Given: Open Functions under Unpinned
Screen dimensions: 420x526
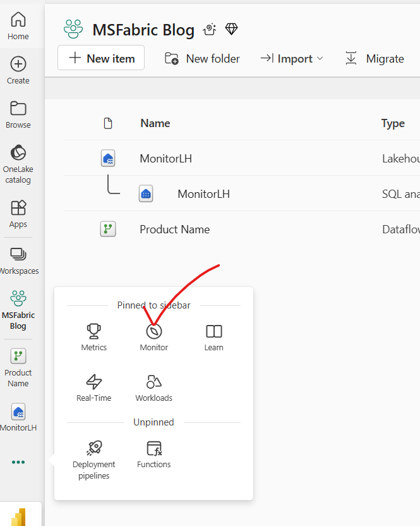Looking at the screenshot, I should tap(154, 455).
